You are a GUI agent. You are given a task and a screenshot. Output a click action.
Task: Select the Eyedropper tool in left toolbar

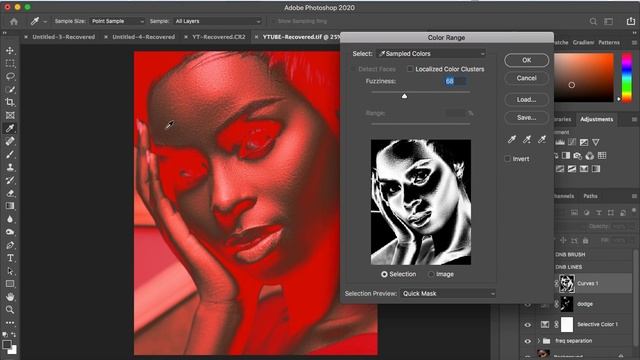click(10, 128)
